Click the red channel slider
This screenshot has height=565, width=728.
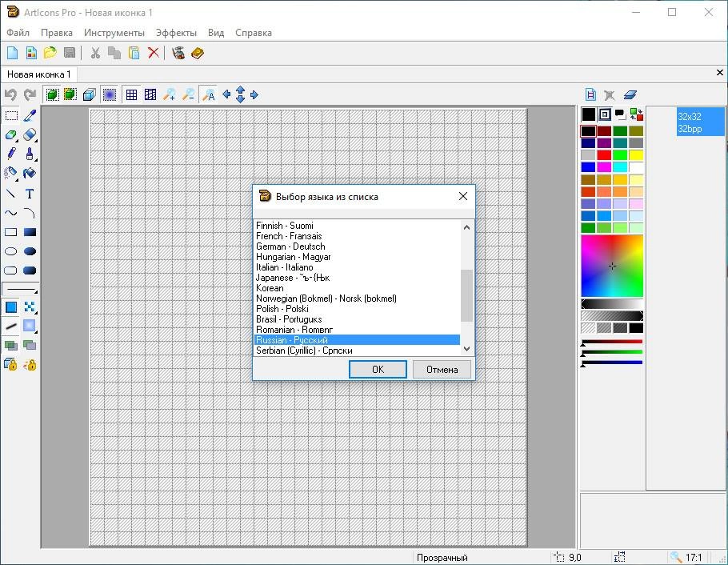click(x=612, y=342)
